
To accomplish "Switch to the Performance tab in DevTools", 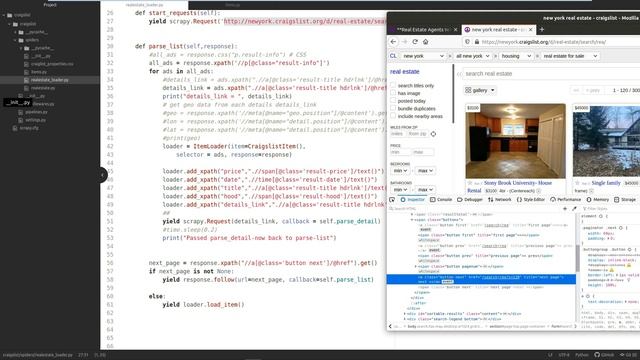I will pyautogui.click(x=565, y=200).
